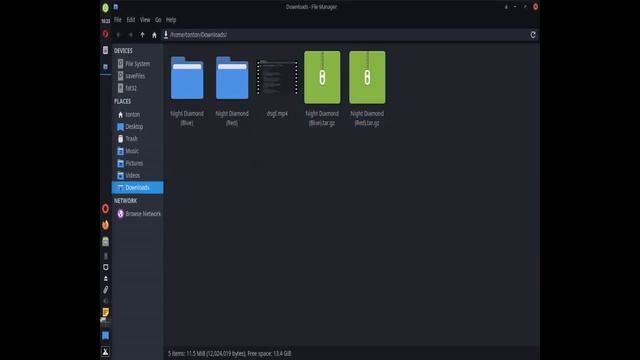Screen dimensions: 640x360
Task: Select the Night Diamond (Blue).tar.gz archive icon
Action: 322,77
